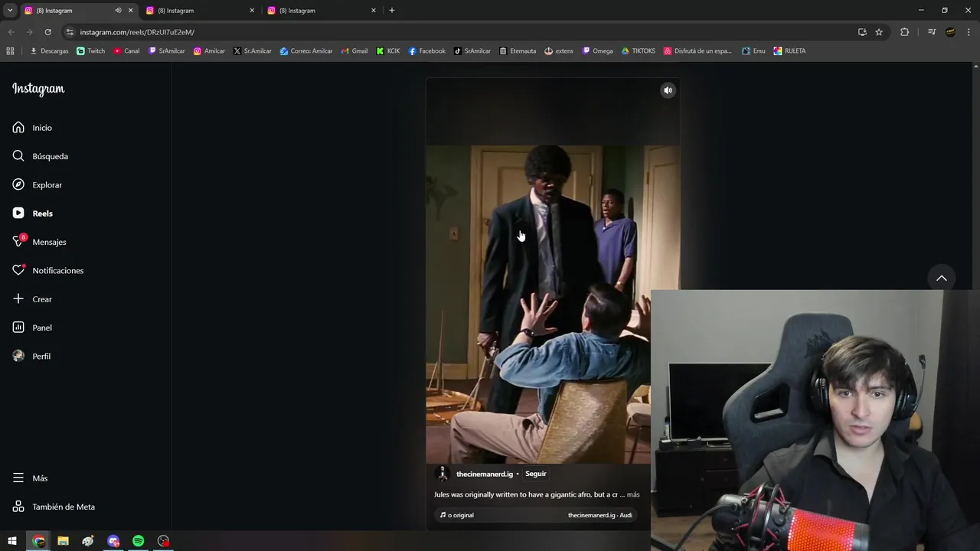Open the Windows Start menu
The width and height of the screenshot is (980, 551).
point(12,541)
